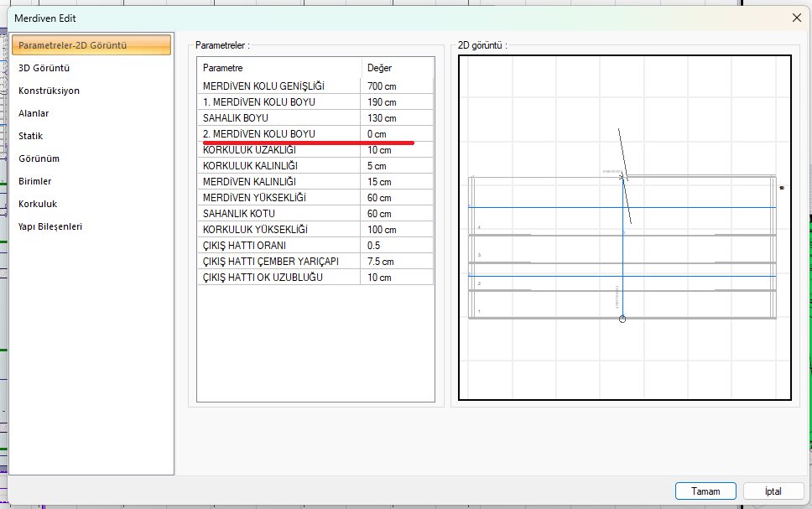Edit the MERDİVEN YÜKSEKLİĞİ 60 cm value

397,198
